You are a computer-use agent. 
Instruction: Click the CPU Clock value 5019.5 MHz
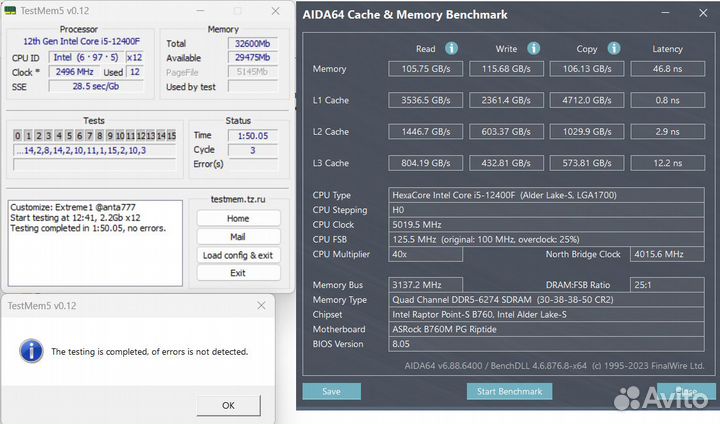[x=546, y=225]
